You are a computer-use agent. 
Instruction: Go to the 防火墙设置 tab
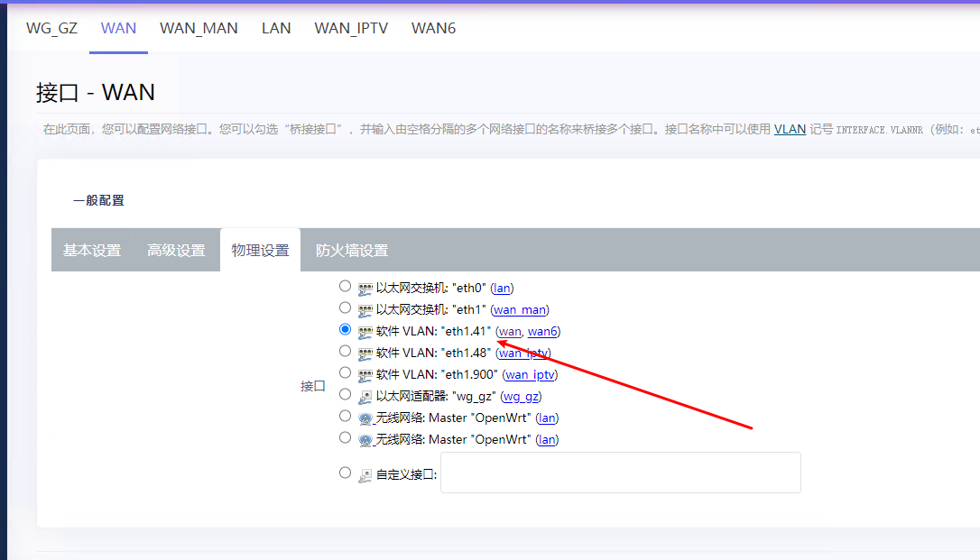point(351,251)
